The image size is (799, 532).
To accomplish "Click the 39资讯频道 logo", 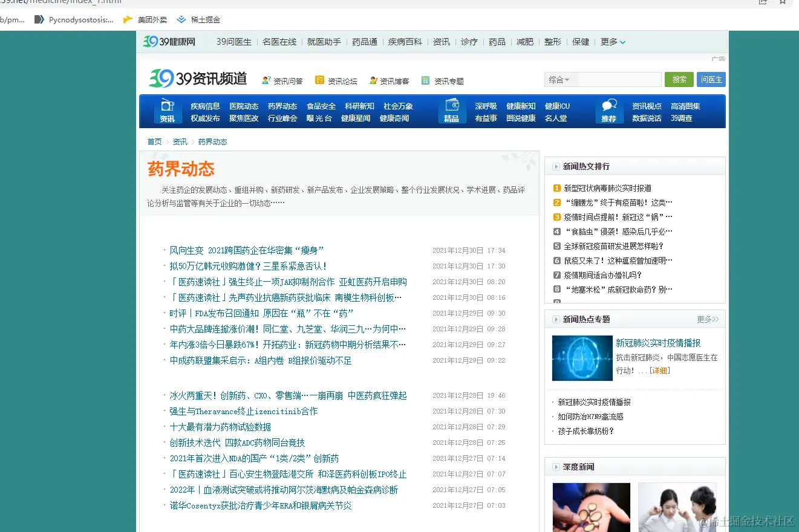I will pos(198,78).
